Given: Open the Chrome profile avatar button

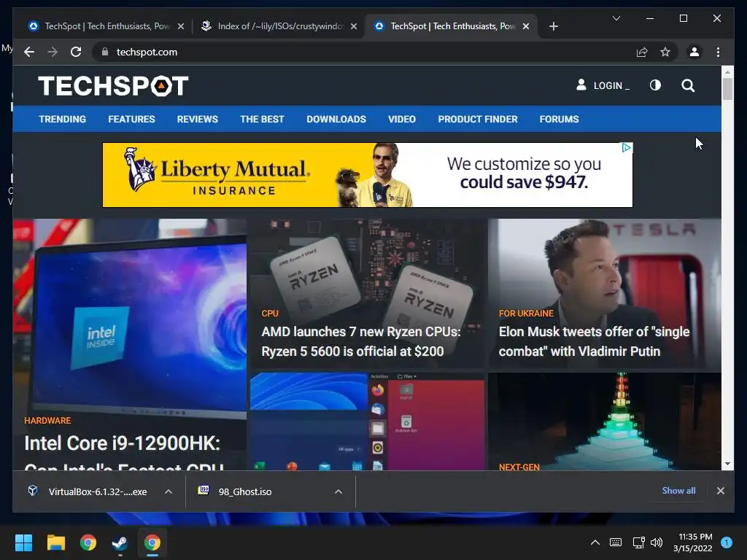Looking at the screenshot, I should point(694,52).
